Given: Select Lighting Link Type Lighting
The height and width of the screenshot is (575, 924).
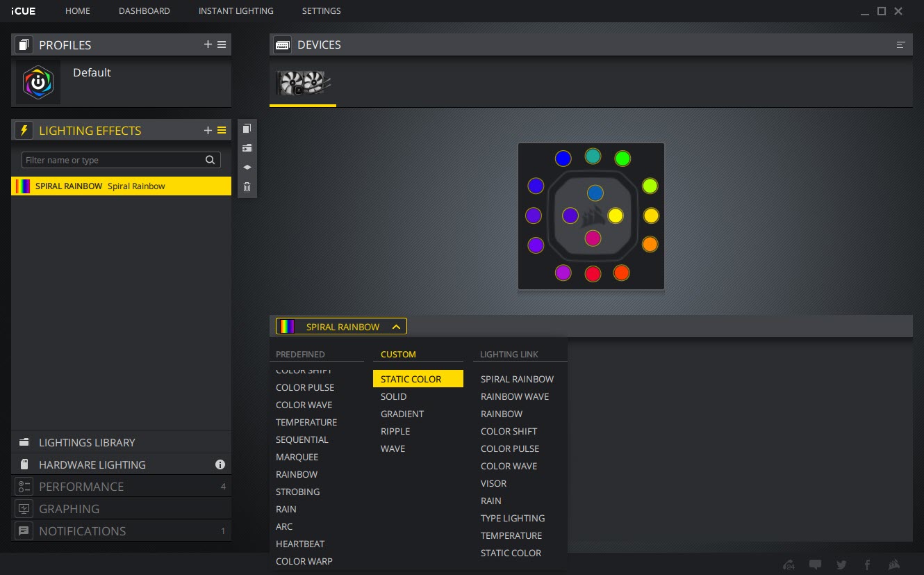Looking at the screenshot, I should coord(513,518).
